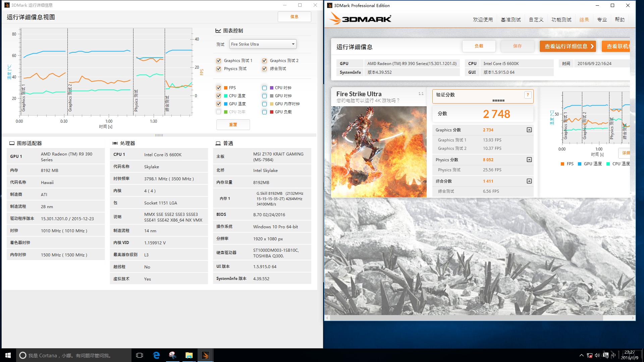Click the chart icon beside the chart control heading
This screenshot has width=644, height=362.
(218, 31)
